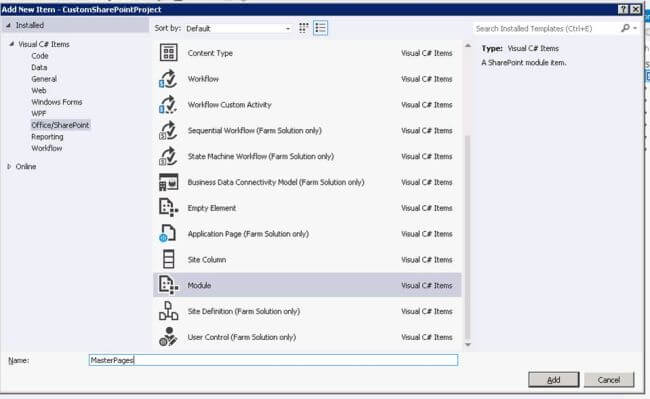The width and height of the screenshot is (650, 399).
Task: Select the 'Content Type' label text
Action: [x=210, y=53]
